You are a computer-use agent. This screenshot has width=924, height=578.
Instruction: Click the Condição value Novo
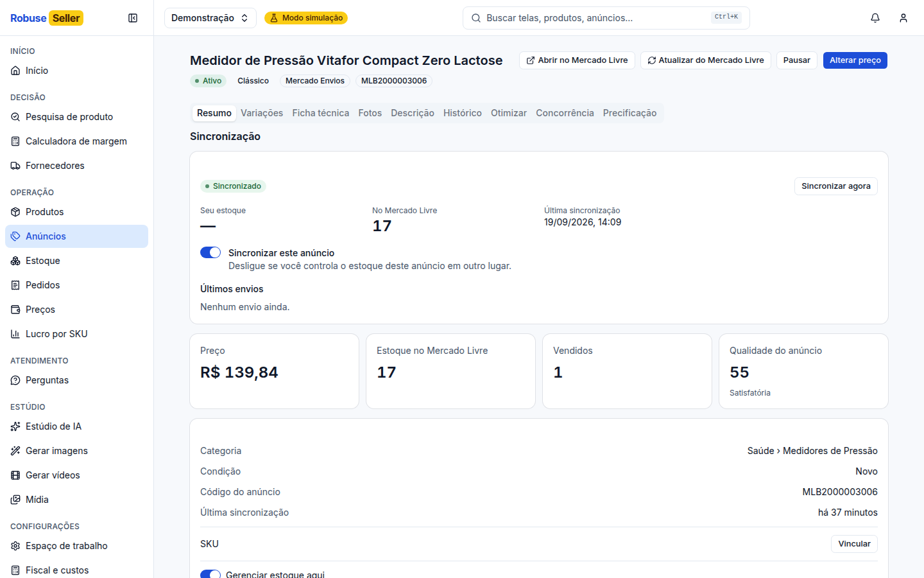(x=866, y=471)
